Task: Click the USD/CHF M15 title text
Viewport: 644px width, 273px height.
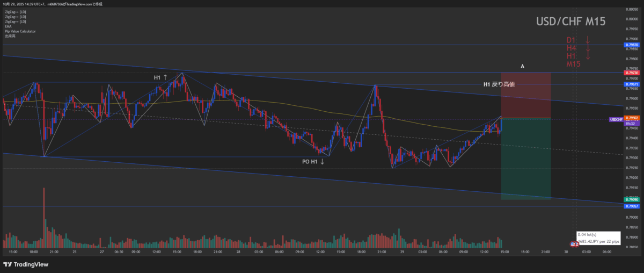Action: click(571, 22)
